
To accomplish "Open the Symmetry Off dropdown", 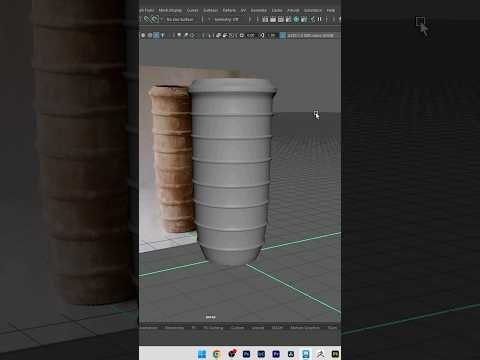I will tap(227, 20).
